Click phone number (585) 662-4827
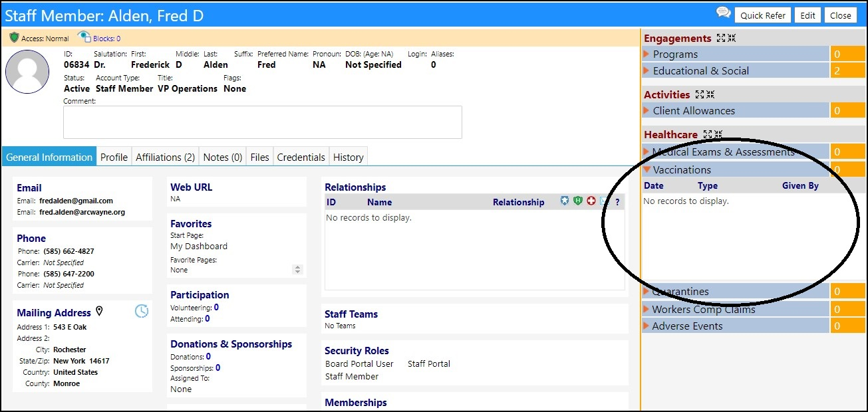868x412 pixels. point(69,251)
